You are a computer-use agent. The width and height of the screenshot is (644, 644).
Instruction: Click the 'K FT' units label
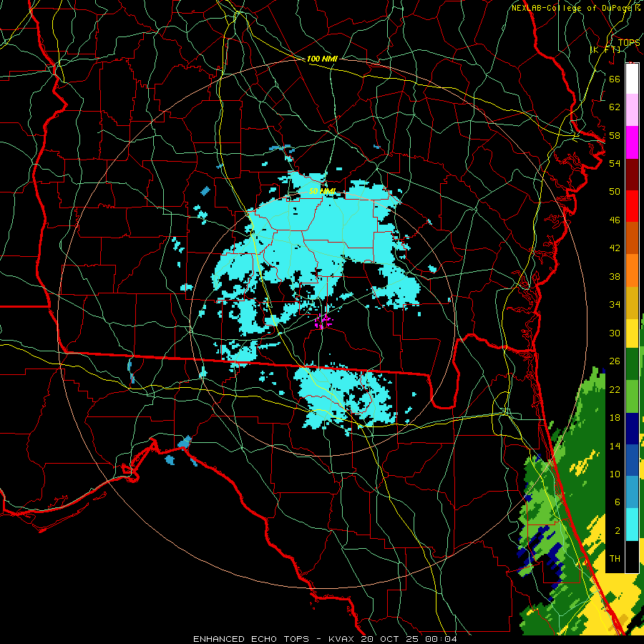pyautogui.click(x=605, y=49)
